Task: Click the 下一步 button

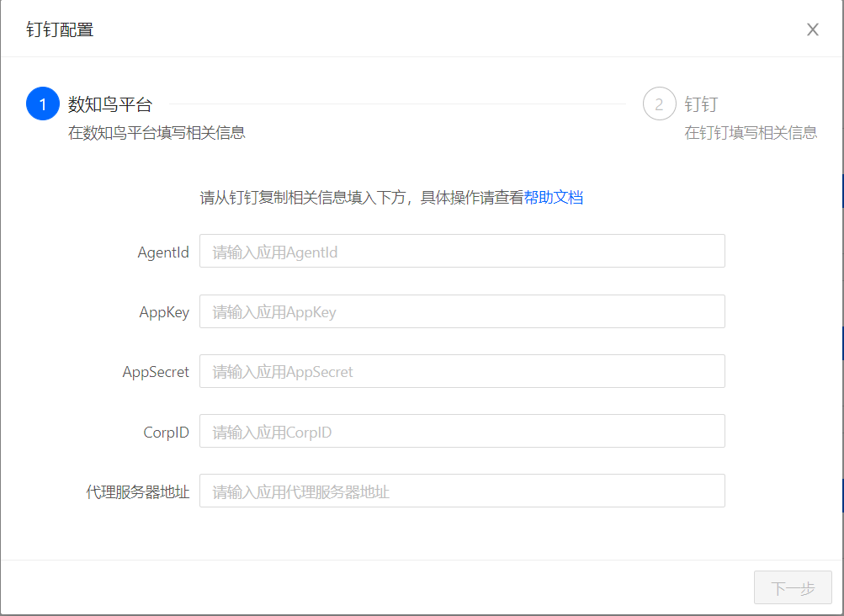Action: tap(793, 587)
